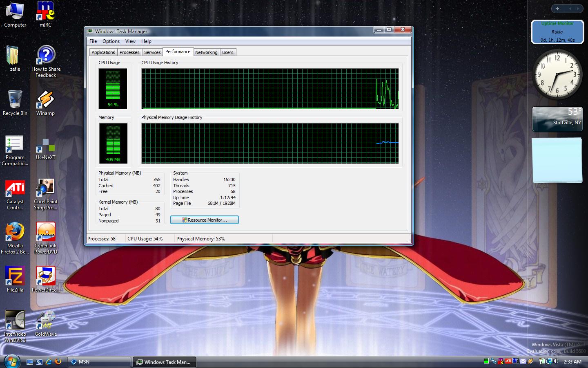Switch to the Processes tab
588x368 pixels.
point(129,52)
